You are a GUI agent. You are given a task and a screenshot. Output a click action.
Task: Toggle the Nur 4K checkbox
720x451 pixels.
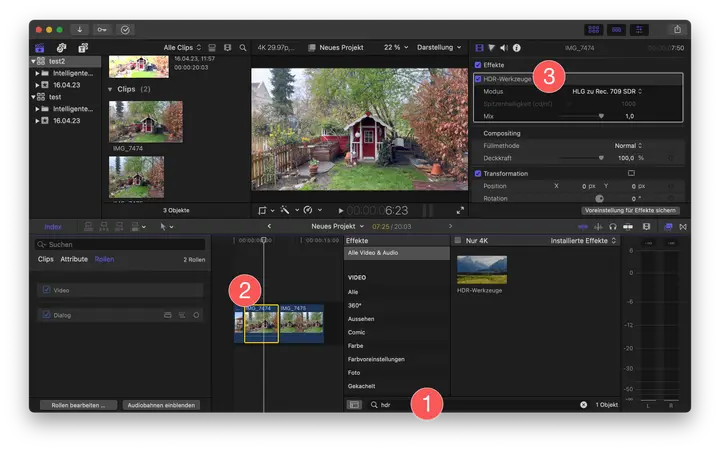pyautogui.click(x=458, y=241)
